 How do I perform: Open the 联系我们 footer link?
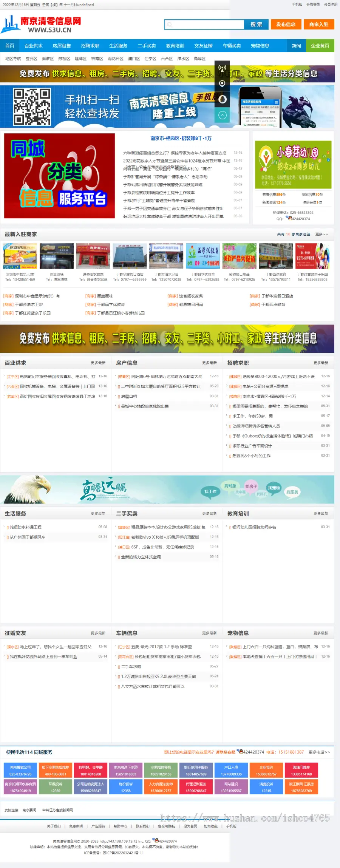(142, 826)
